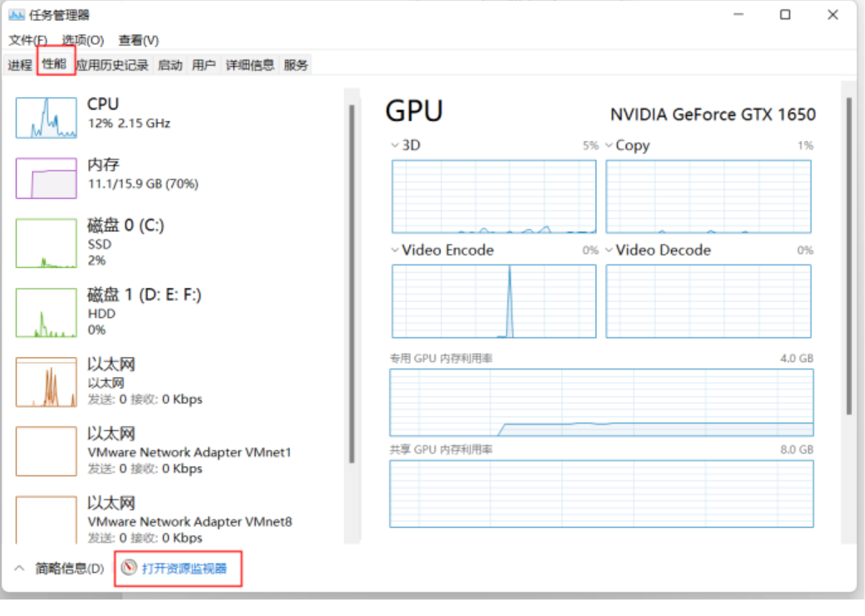Open the Video Encode graph dropdown
Image resolution: width=865 pixels, height=616 pixels.
(395, 250)
